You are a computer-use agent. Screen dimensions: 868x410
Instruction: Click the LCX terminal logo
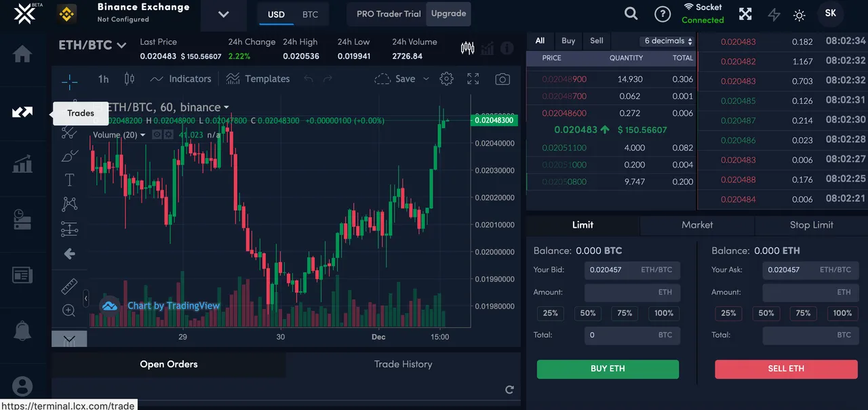[x=24, y=13]
